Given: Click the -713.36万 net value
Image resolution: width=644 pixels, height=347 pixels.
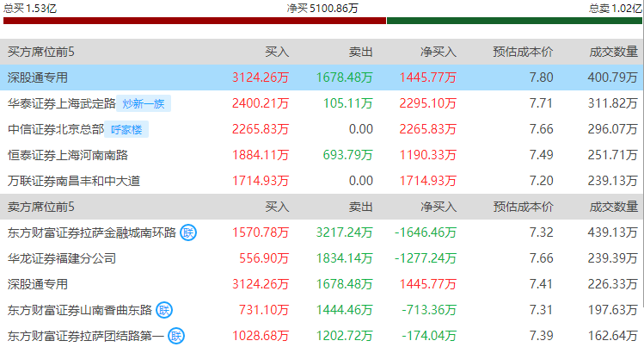Looking at the screenshot, I should [x=429, y=310].
